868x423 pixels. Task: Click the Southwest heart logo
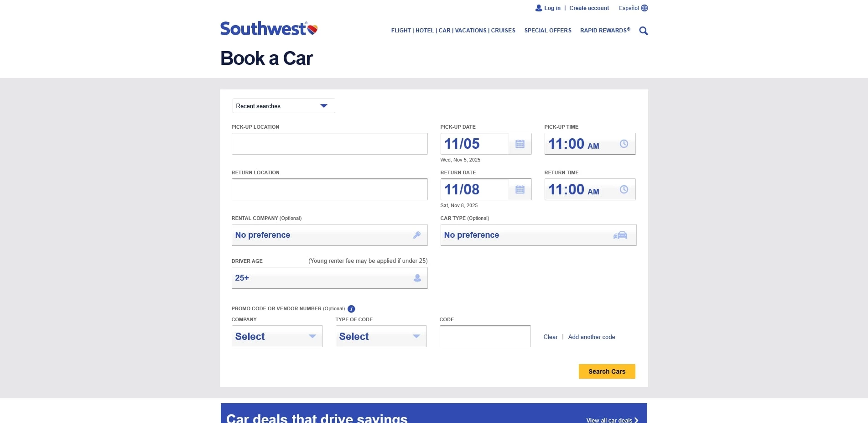pyautogui.click(x=313, y=29)
